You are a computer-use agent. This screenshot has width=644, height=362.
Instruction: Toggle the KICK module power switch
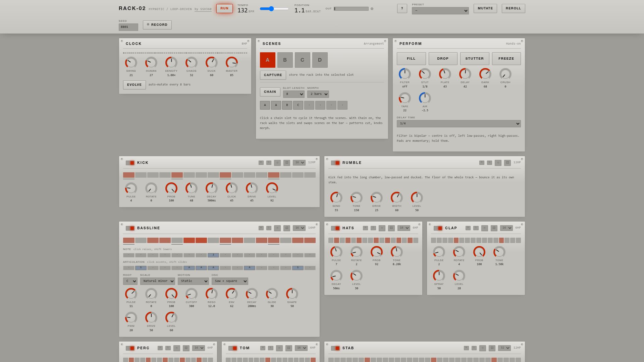130,163
